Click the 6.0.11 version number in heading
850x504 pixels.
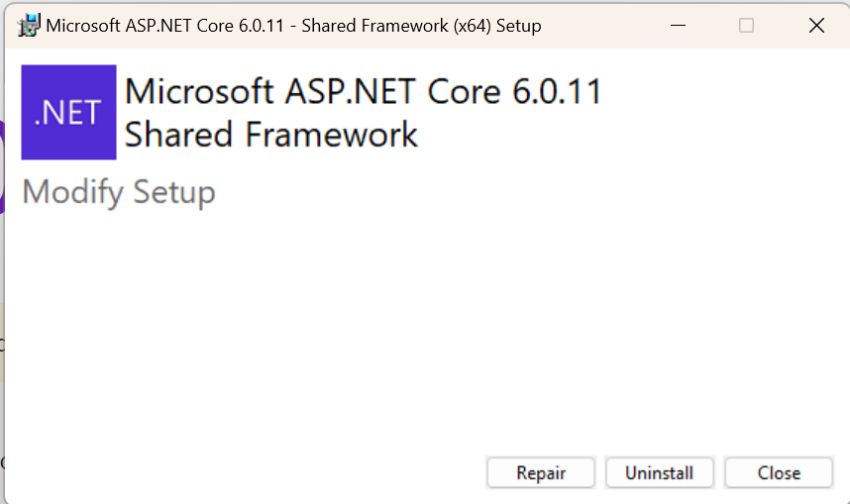[x=558, y=91]
